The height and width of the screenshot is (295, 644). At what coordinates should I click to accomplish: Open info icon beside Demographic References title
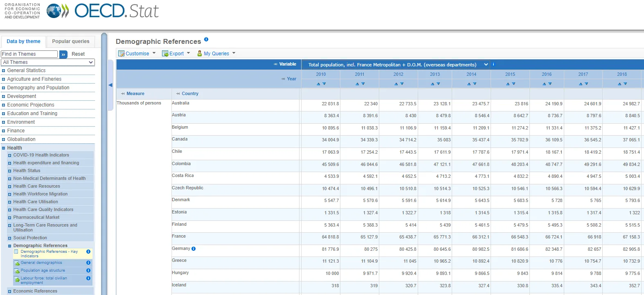click(x=206, y=39)
